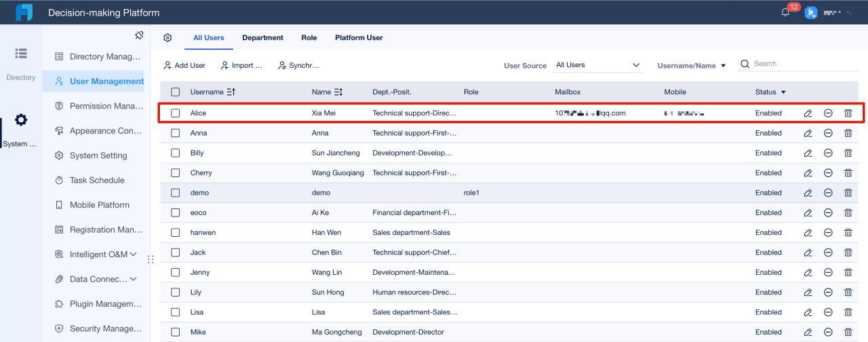
Task: Delete the eoco user
Action: (848, 212)
